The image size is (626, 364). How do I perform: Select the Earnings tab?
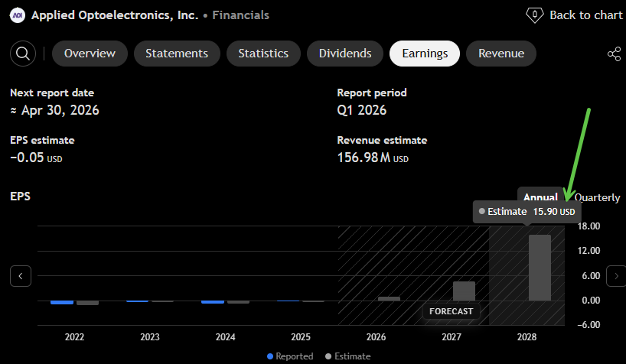tap(425, 54)
